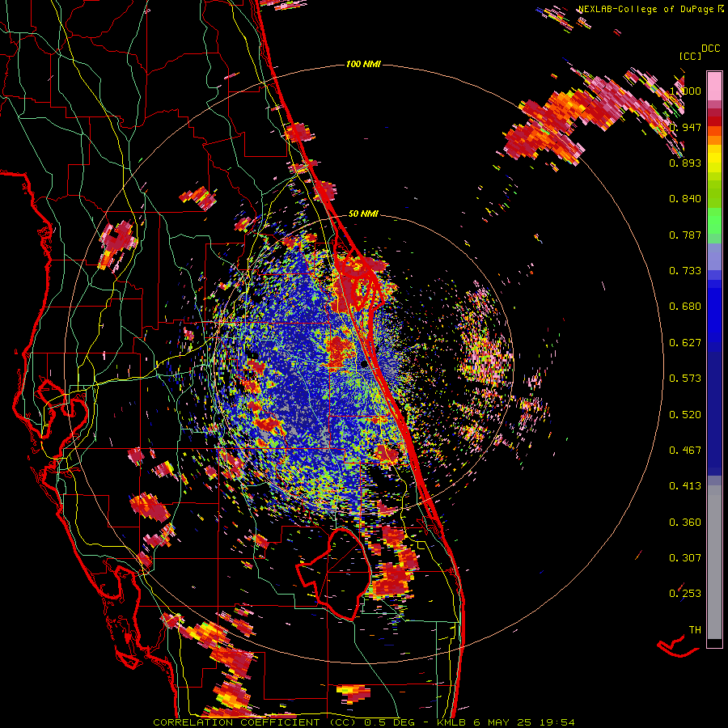Screen dimensions: 728x728
Task: Click the 6 MAY 25 date text
Action: click(504, 722)
